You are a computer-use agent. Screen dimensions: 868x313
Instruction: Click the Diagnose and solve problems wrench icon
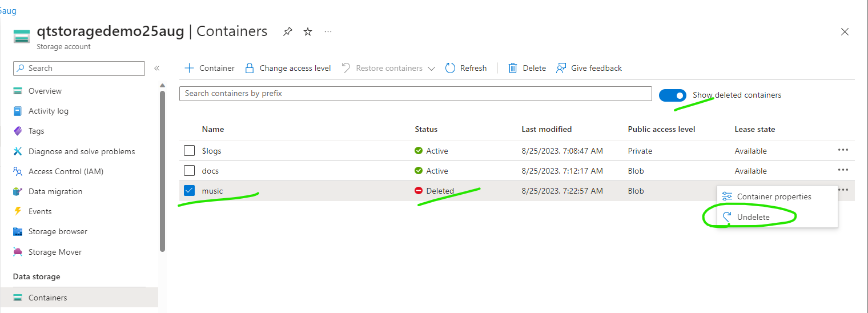pyautogui.click(x=18, y=151)
